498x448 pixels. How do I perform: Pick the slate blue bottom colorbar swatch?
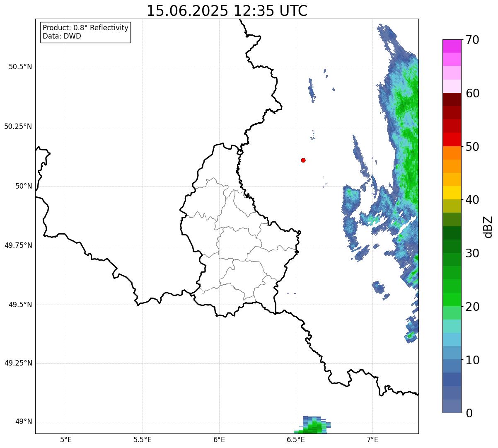(x=452, y=406)
